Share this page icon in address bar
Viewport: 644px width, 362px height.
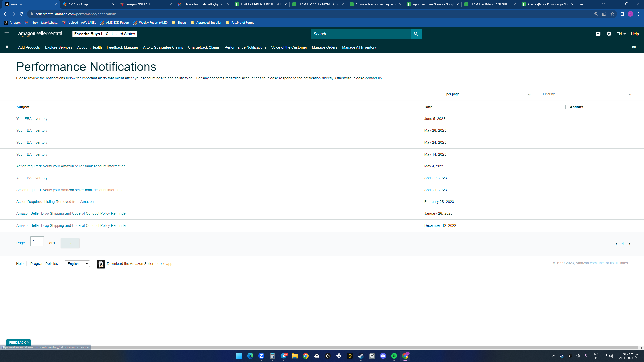[604, 14]
